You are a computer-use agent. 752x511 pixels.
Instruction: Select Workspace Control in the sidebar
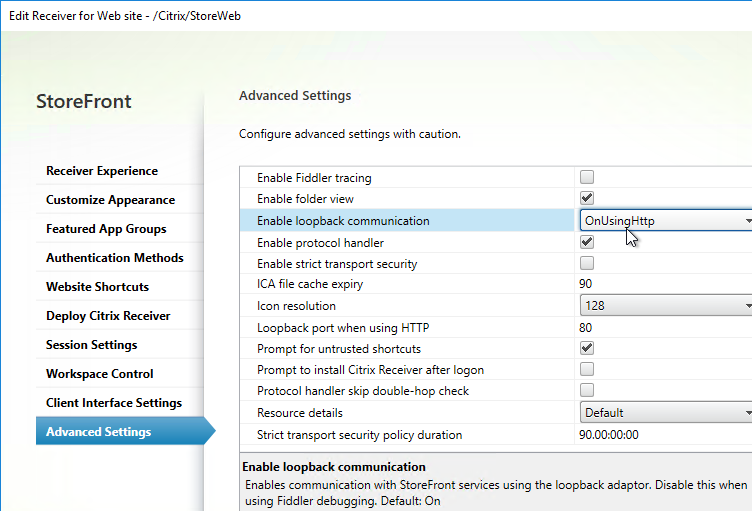click(x=100, y=374)
